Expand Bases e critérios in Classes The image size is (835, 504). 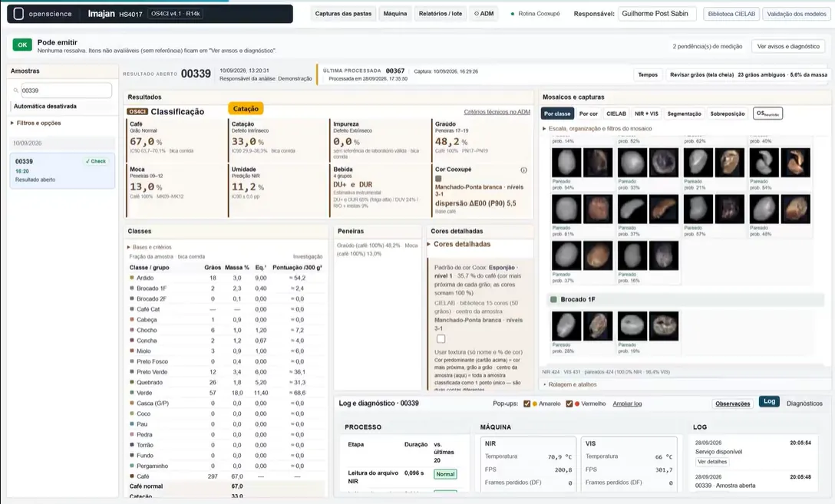coord(150,248)
